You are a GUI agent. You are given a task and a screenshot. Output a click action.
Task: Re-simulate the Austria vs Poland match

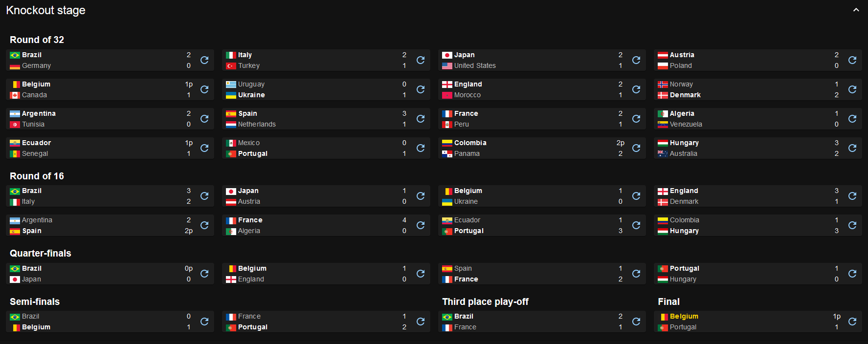[852, 60]
